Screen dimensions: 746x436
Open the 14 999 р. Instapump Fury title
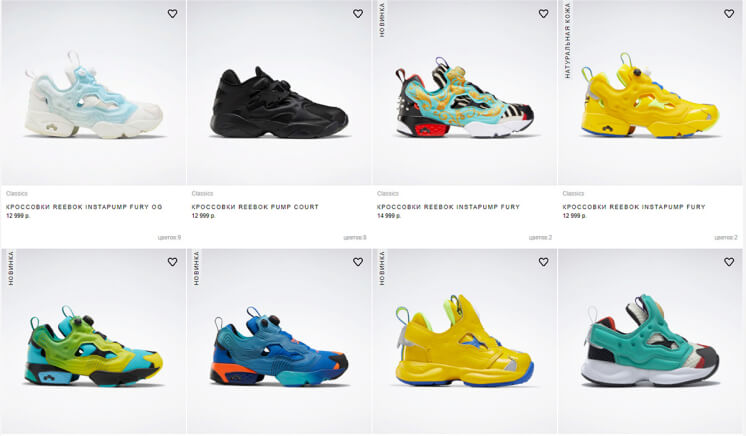pyautogui.click(x=448, y=207)
